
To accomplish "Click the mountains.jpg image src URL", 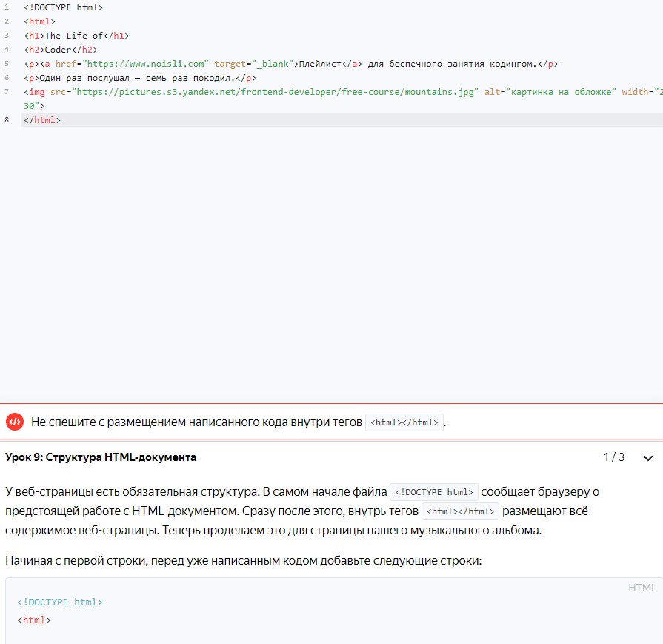I will click(275, 92).
